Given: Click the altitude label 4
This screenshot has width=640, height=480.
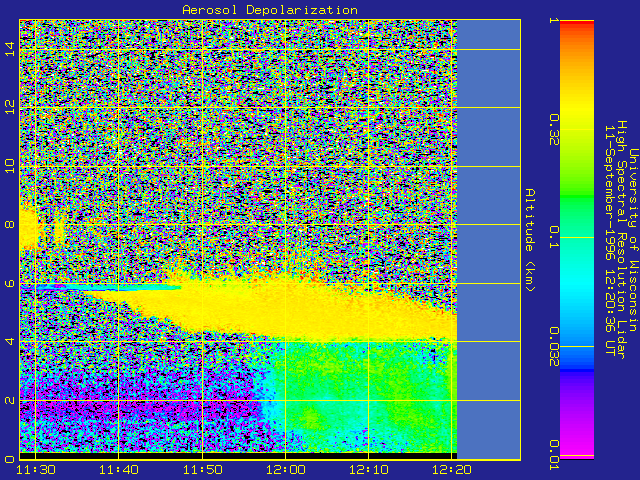Looking at the screenshot, I should tap(10, 341).
